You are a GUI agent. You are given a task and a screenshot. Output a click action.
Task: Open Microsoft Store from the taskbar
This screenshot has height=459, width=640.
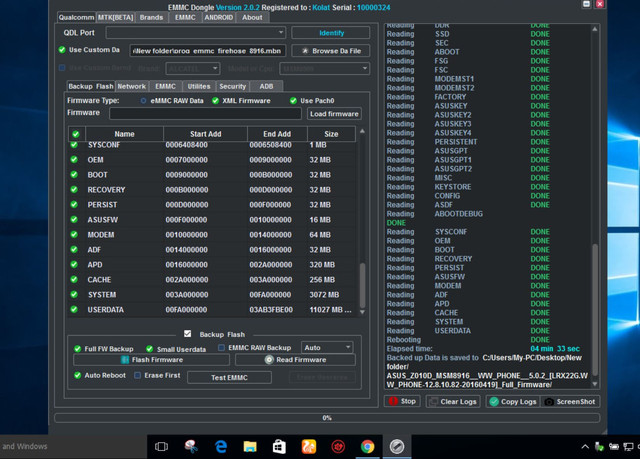click(x=279, y=446)
